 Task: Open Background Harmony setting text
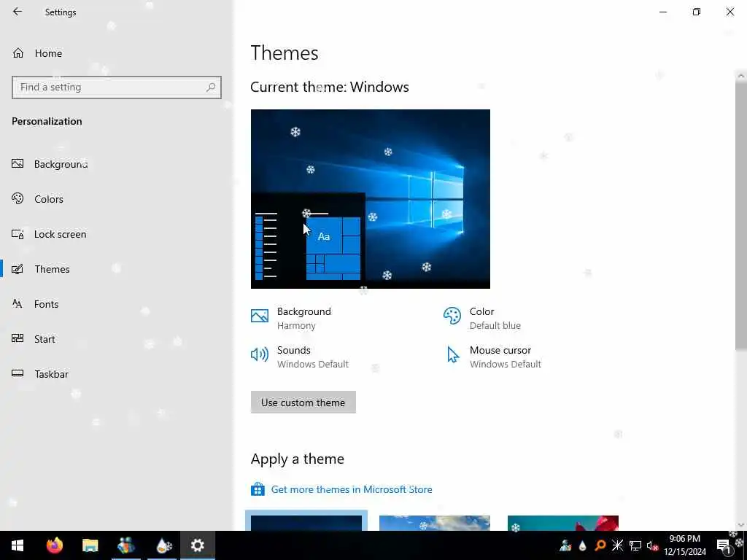tap(304, 318)
